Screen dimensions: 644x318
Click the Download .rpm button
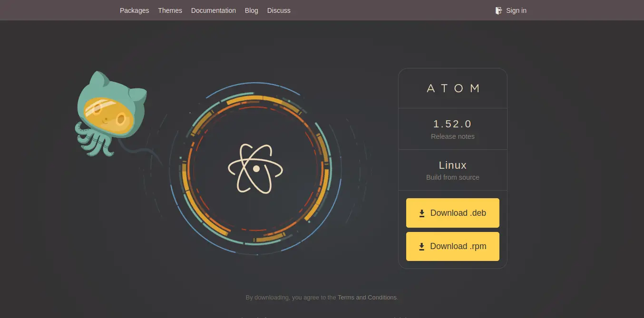coord(453,246)
